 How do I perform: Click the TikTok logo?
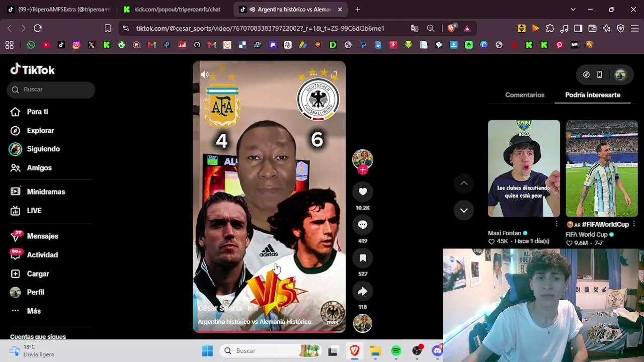(33, 69)
